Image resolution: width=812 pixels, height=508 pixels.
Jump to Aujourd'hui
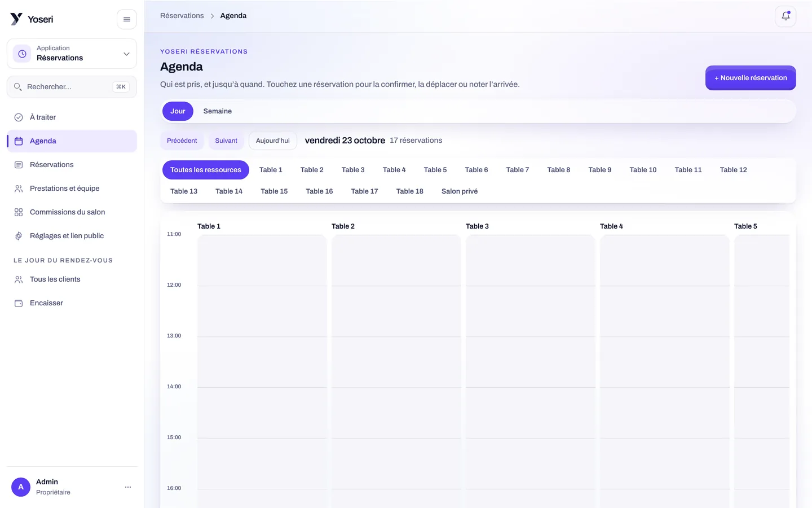click(x=273, y=141)
